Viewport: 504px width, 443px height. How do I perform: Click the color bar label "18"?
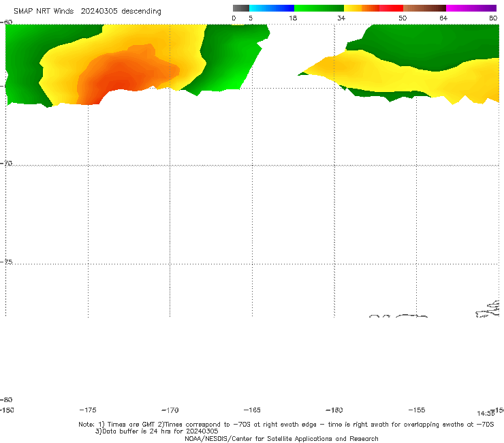pos(293,18)
